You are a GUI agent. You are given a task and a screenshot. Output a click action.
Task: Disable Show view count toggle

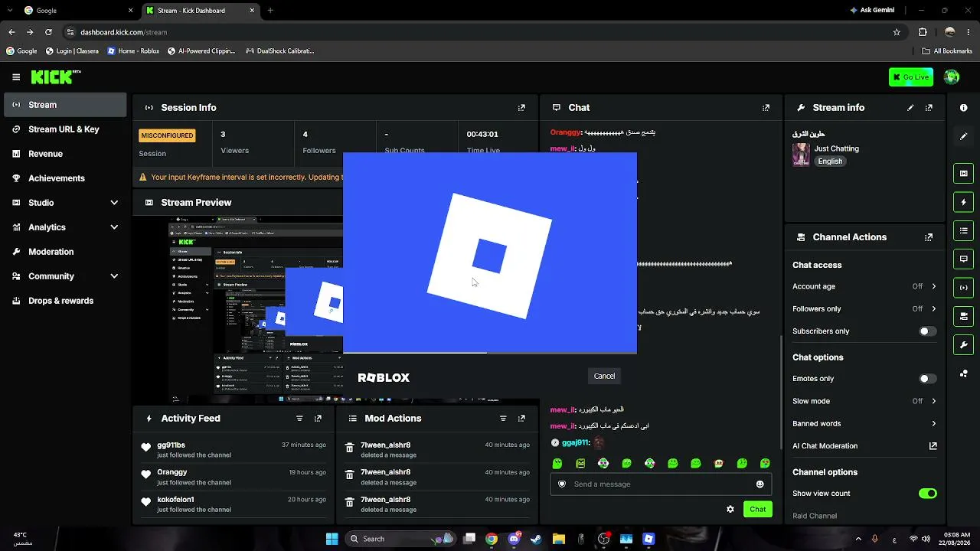927,494
